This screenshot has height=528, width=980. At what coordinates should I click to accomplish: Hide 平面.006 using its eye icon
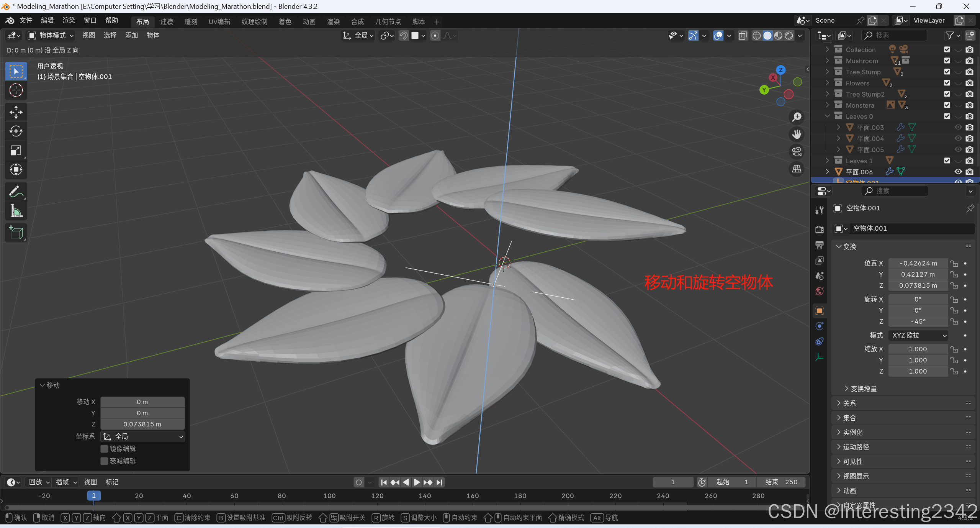(x=958, y=172)
